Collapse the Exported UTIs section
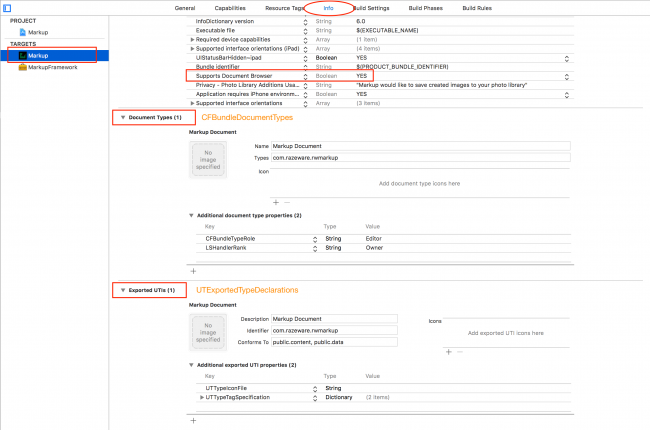This screenshot has height=430, width=650. coord(123,290)
